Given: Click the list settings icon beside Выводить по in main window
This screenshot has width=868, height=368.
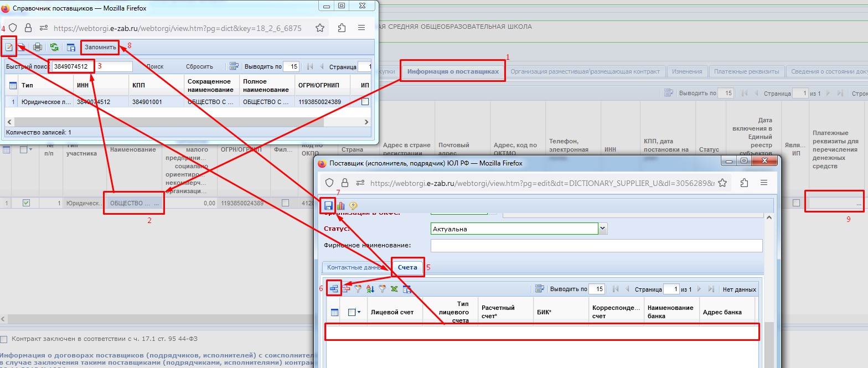Looking at the screenshot, I should coord(669,94).
